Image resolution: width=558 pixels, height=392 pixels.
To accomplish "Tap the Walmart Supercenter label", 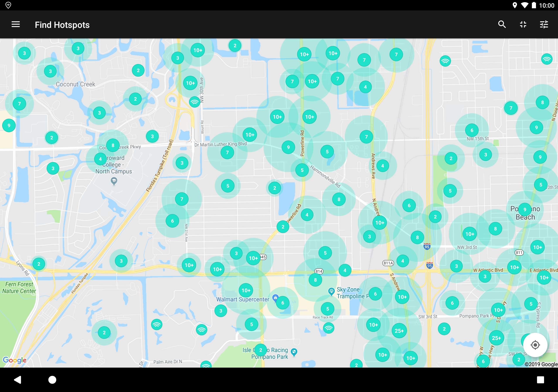I will tap(243, 299).
